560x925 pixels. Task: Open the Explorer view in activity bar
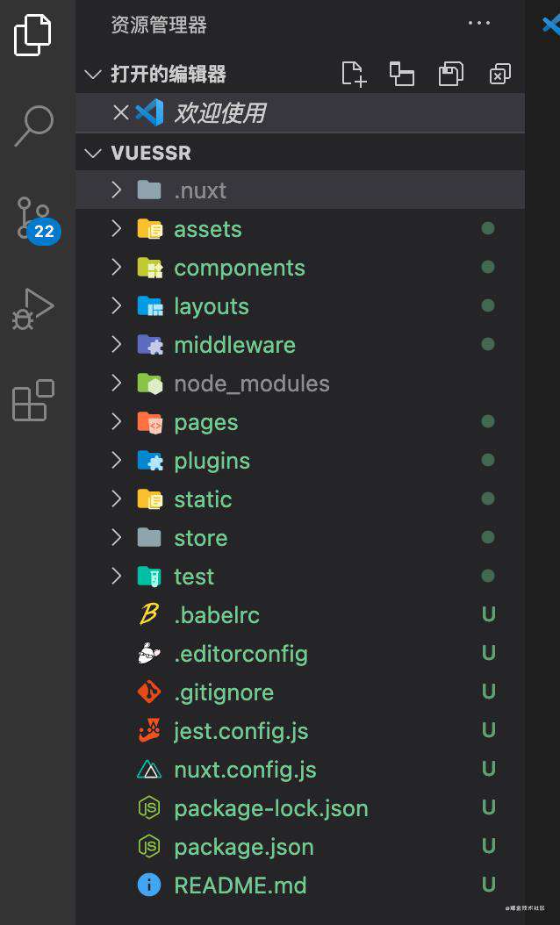click(x=32, y=35)
